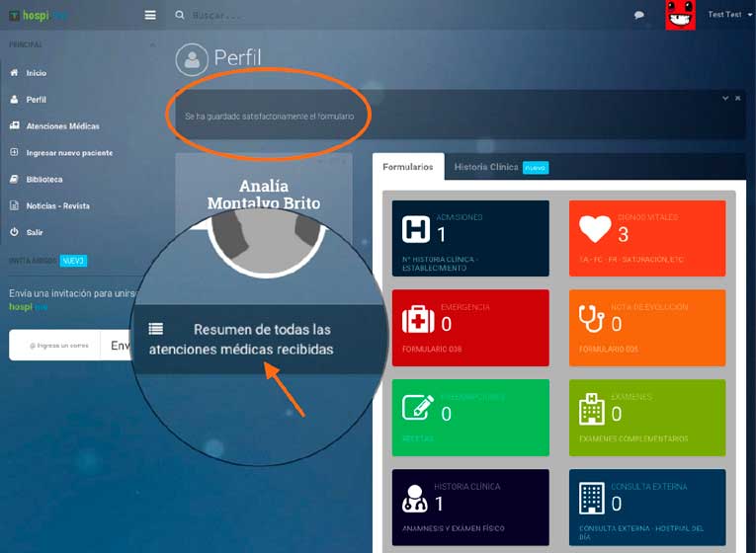Click the red user avatar thumbnail

tap(679, 15)
